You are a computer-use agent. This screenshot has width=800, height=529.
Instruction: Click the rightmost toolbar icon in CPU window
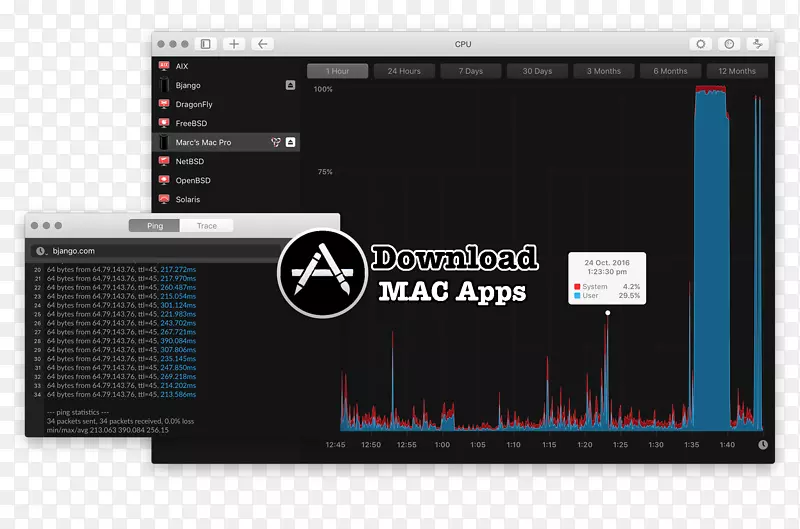pos(758,44)
